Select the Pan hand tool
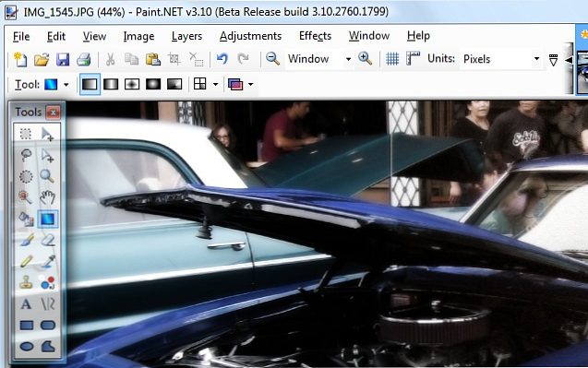588x368 pixels. coord(48,197)
